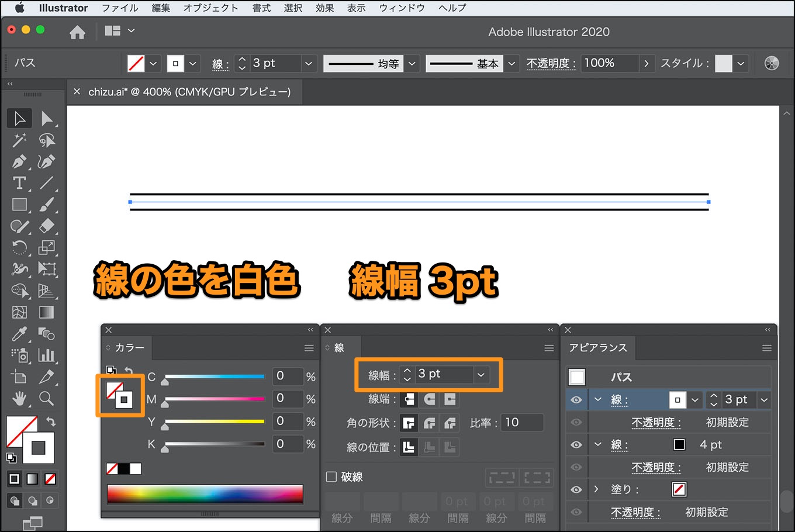Select the Direct Selection tool
This screenshot has height=532, width=795.
pyautogui.click(x=47, y=118)
